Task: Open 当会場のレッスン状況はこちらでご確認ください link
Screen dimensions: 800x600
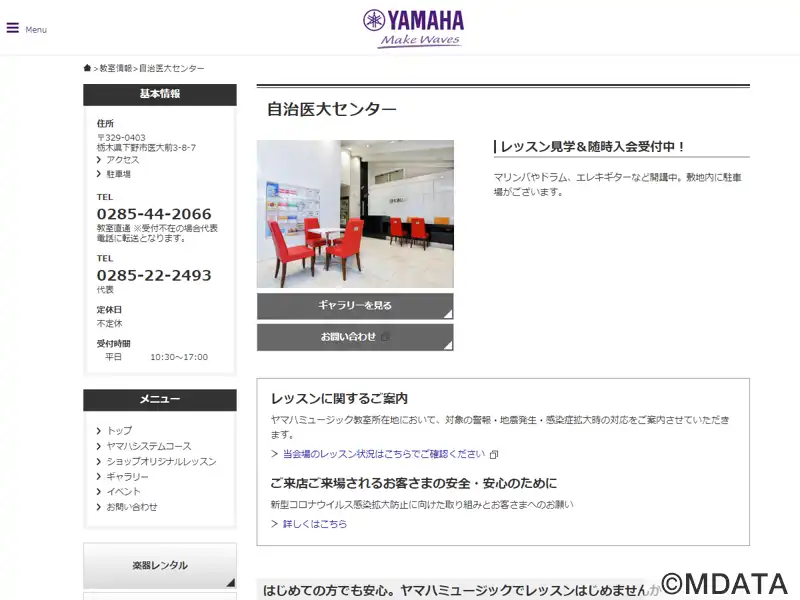Action: coord(384,454)
